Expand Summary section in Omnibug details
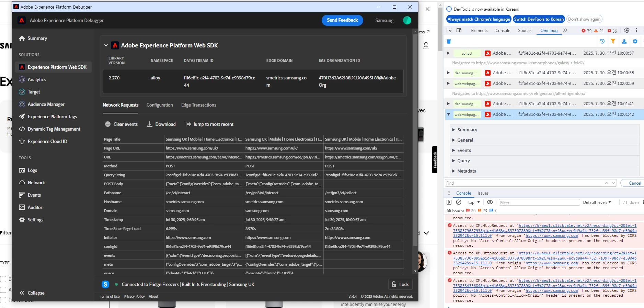644x308 pixels. (x=544, y=130)
